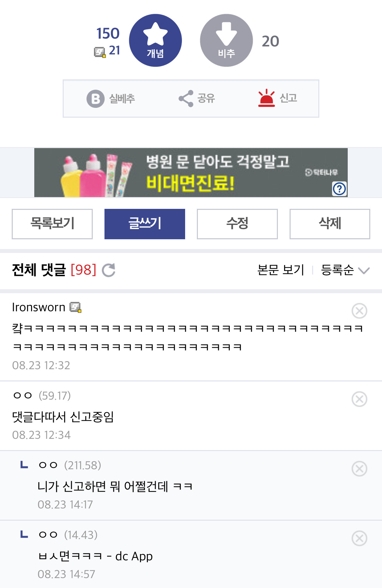Delete the Ironsworn comment with the X icon
This screenshot has height=588, width=382.
[x=359, y=311]
